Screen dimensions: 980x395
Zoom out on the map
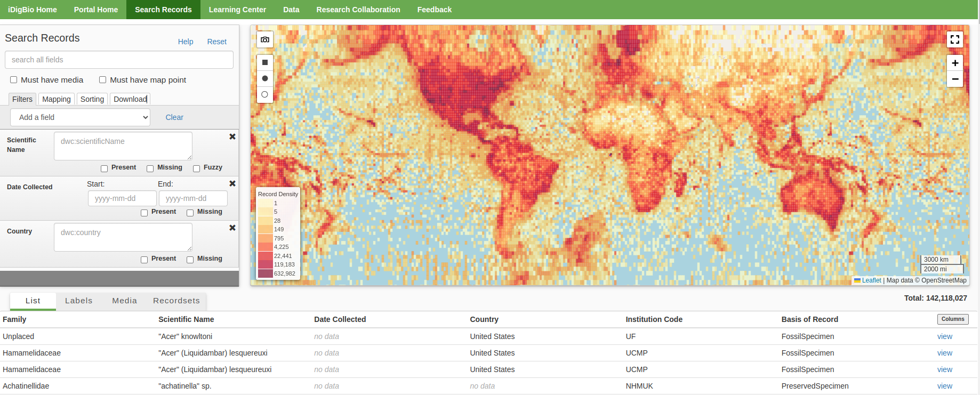954,79
